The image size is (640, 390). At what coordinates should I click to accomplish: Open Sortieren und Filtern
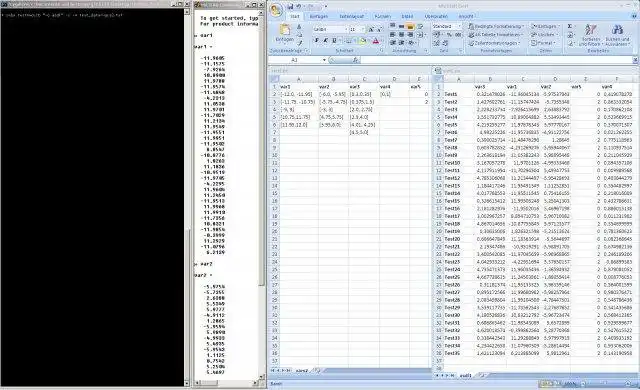click(591, 35)
